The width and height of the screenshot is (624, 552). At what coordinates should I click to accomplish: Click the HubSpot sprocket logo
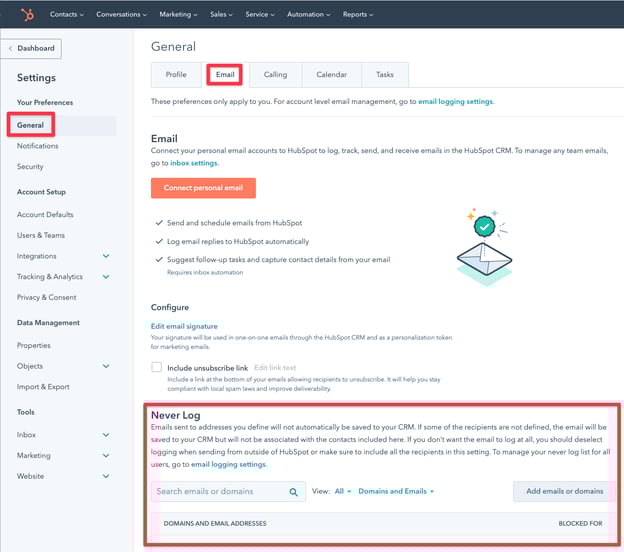pyautogui.click(x=27, y=15)
